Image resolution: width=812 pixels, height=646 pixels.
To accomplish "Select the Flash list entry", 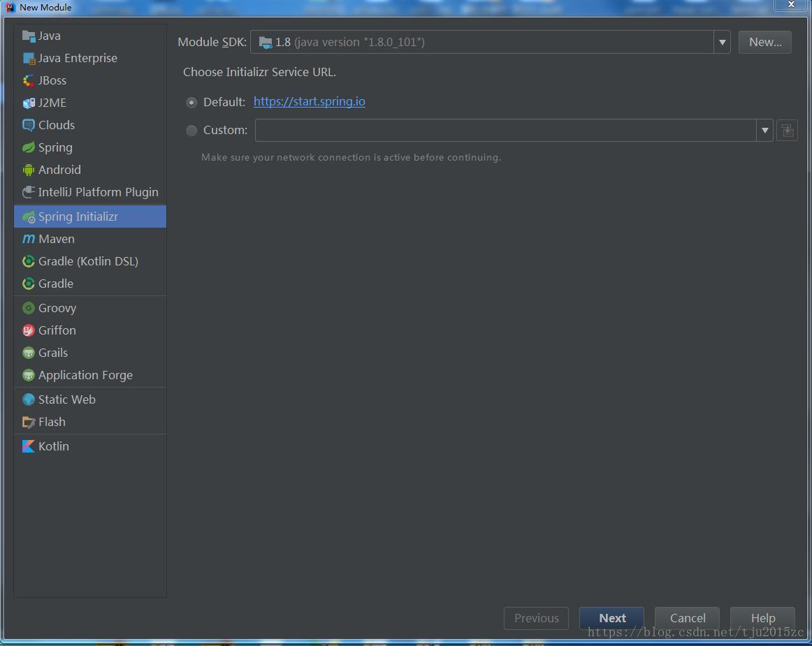I will coord(90,422).
